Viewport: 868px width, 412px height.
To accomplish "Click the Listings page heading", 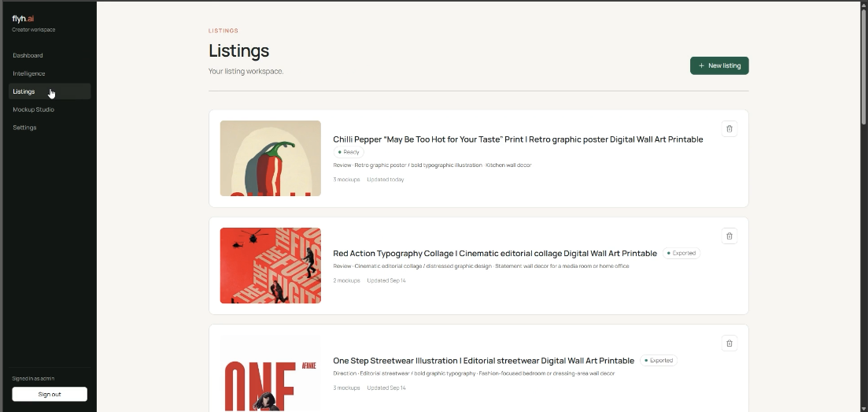I will click(238, 50).
